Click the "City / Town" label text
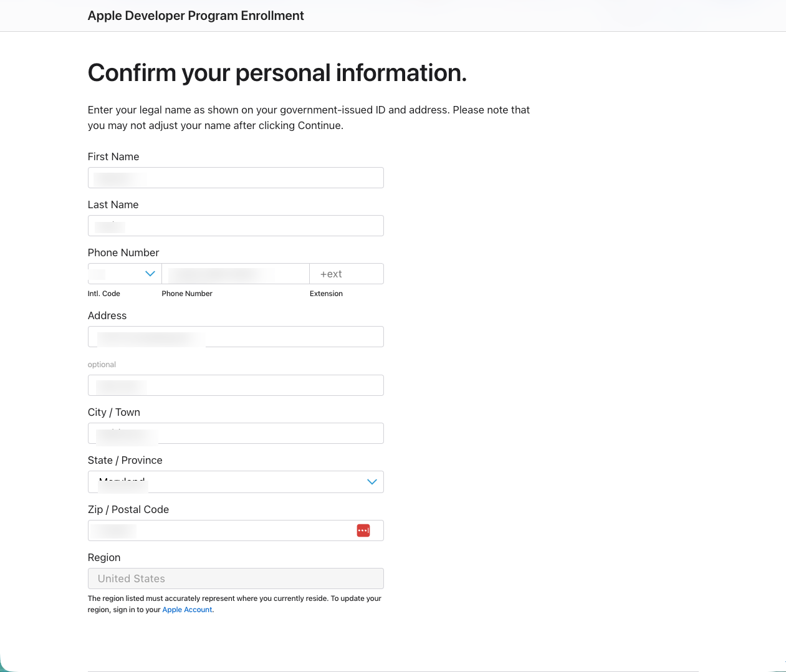This screenshot has height=672, width=786. pyautogui.click(x=114, y=412)
